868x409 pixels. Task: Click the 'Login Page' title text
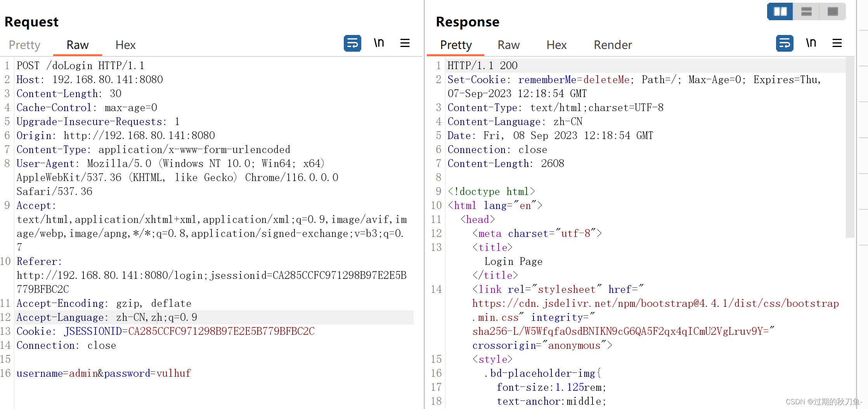click(513, 261)
